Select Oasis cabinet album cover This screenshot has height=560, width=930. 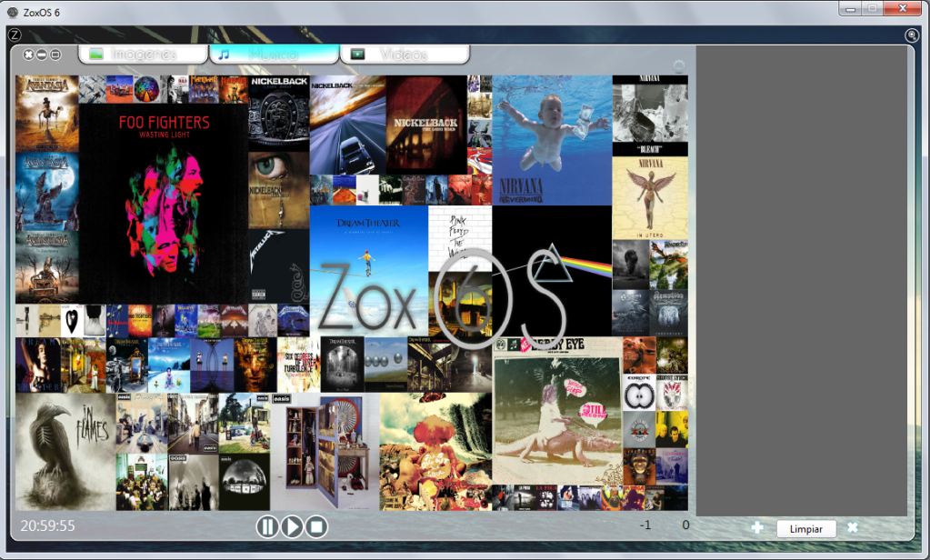click(x=325, y=452)
